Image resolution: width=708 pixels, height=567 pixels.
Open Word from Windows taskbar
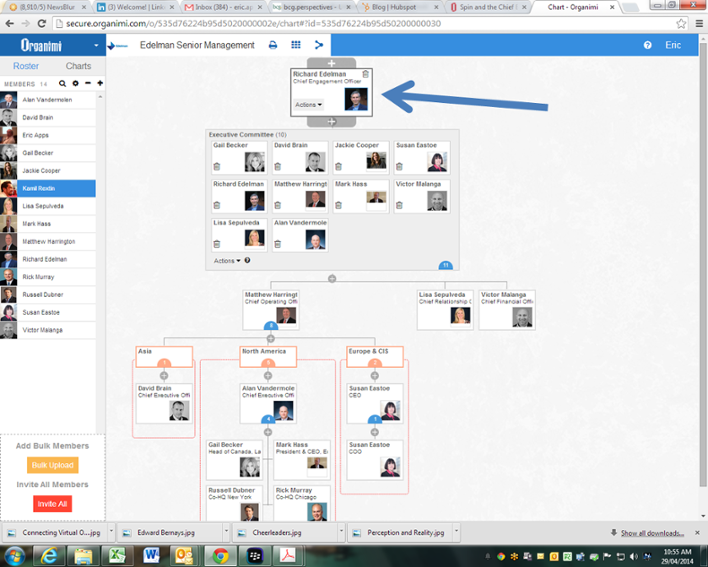(x=151, y=555)
